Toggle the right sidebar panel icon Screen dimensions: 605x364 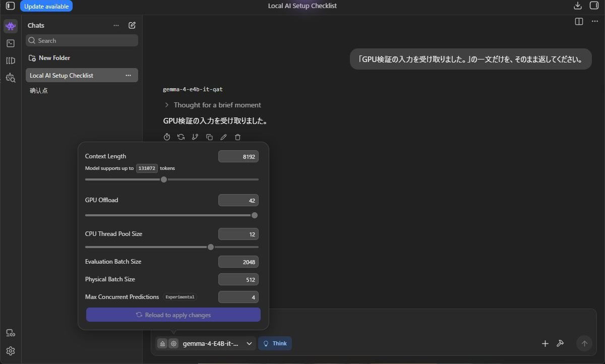click(594, 6)
